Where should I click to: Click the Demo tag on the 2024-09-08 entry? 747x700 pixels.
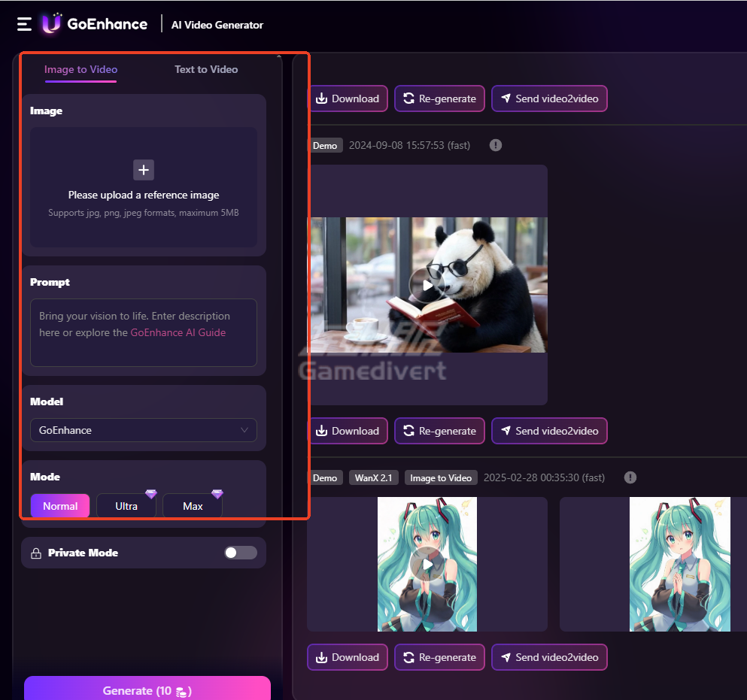click(x=325, y=145)
